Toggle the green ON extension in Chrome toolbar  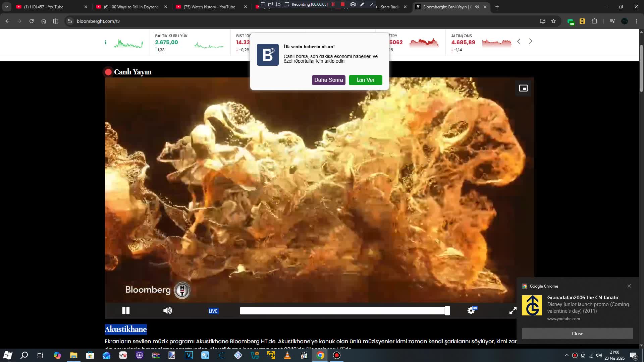571,21
